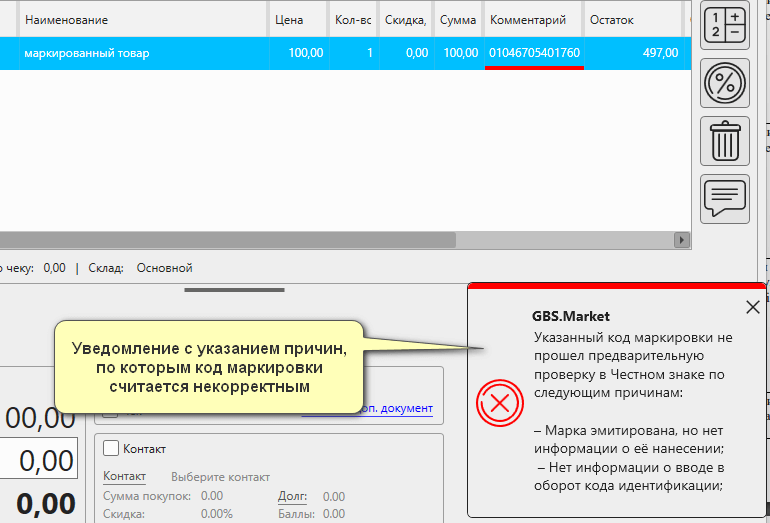Click the white 0,00 amount input field
The image size is (770, 523).
pos(40,463)
